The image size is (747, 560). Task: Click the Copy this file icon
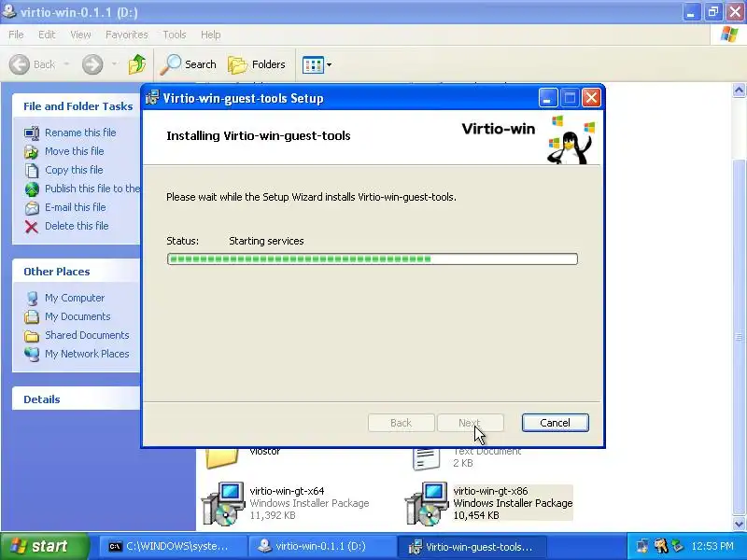point(32,171)
